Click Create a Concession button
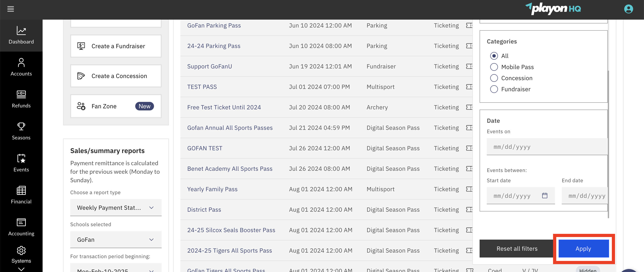This screenshot has height=272, width=644. (116, 76)
